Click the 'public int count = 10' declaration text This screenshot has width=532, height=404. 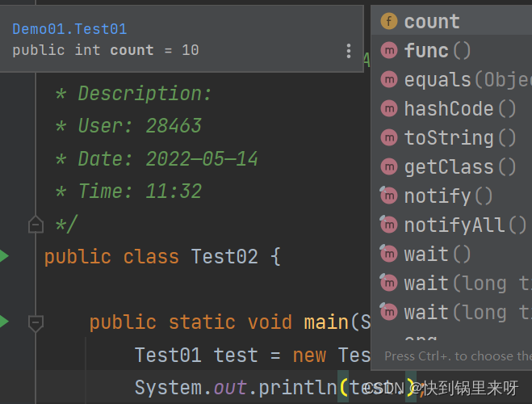click(106, 50)
